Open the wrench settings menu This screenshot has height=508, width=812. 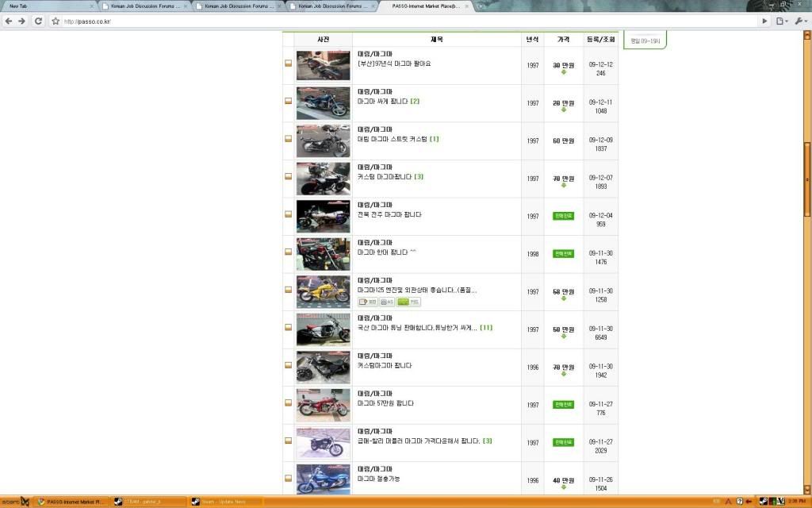point(799,21)
